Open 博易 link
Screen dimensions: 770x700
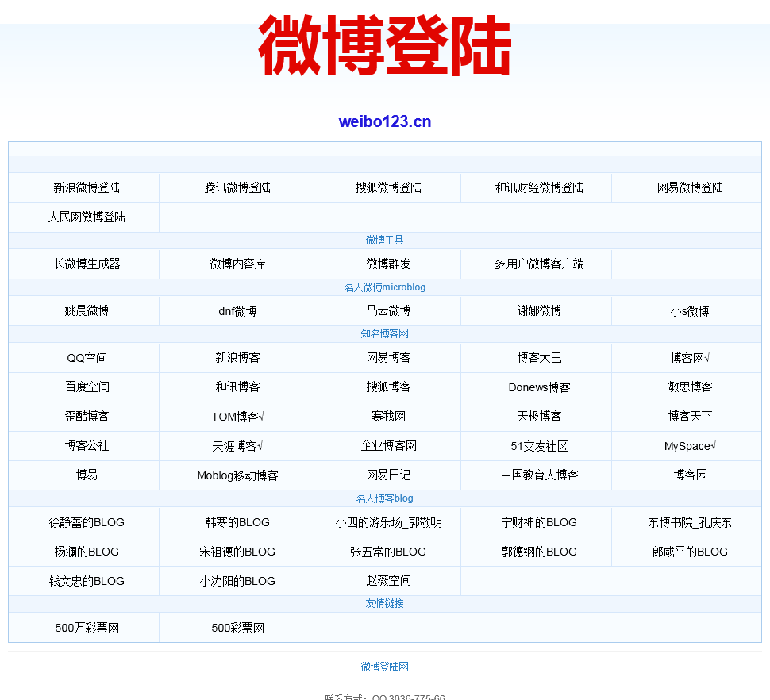(x=87, y=475)
